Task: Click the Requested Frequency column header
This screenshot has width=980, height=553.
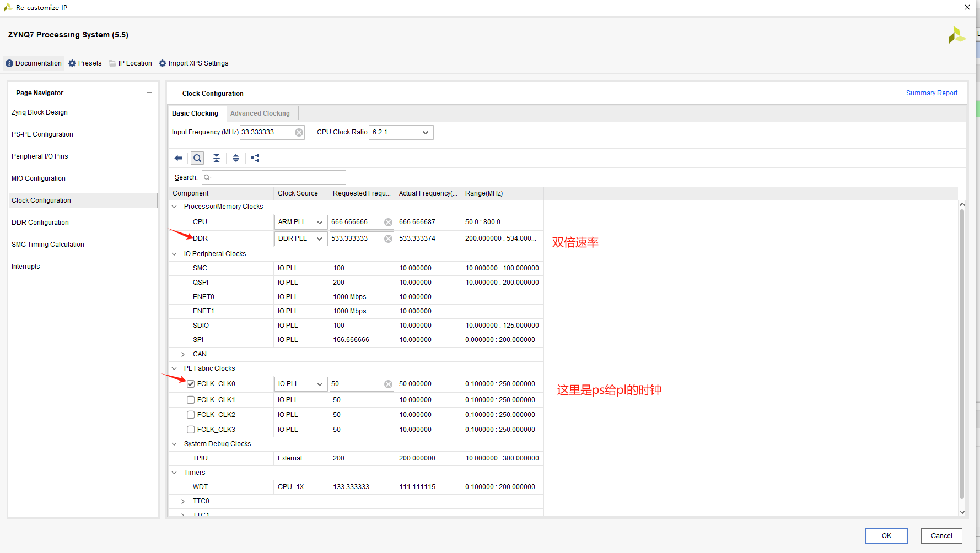Action: point(362,193)
